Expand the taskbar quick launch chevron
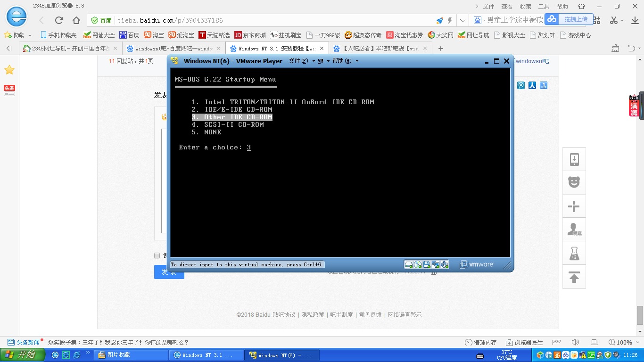 [x=88, y=353]
